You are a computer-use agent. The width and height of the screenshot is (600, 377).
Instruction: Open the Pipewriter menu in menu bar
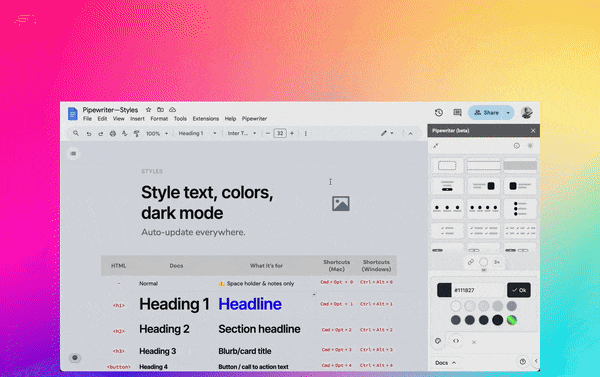coord(254,119)
